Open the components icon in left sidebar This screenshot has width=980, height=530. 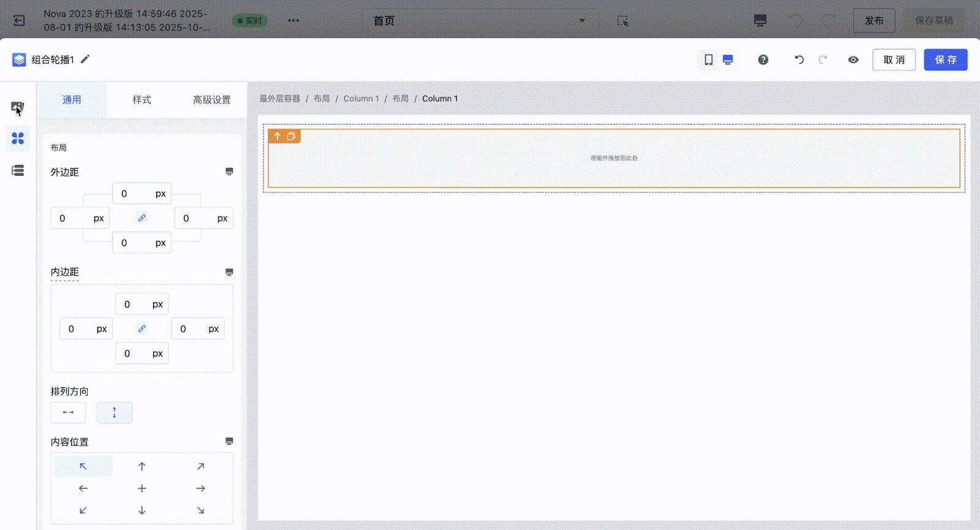(18, 138)
